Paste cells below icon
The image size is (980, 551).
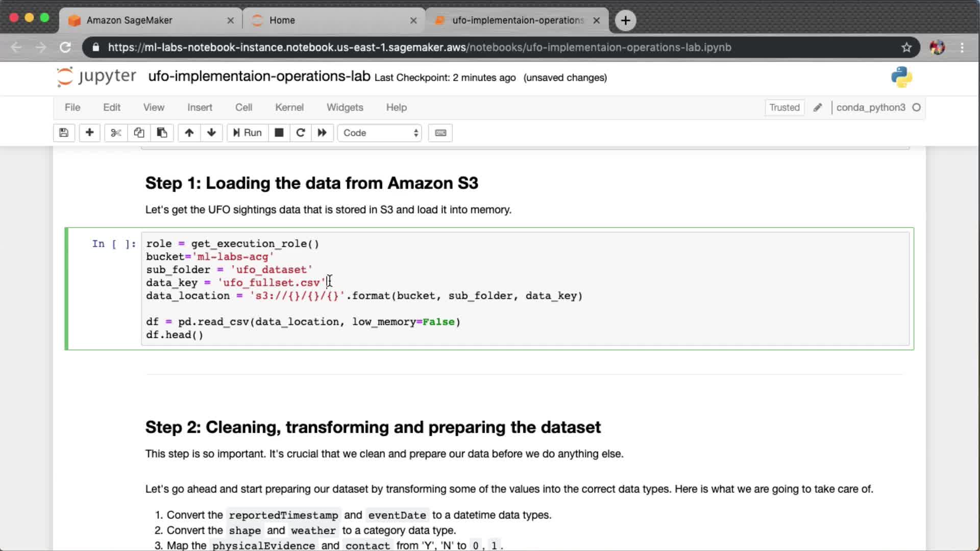pos(162,133)
